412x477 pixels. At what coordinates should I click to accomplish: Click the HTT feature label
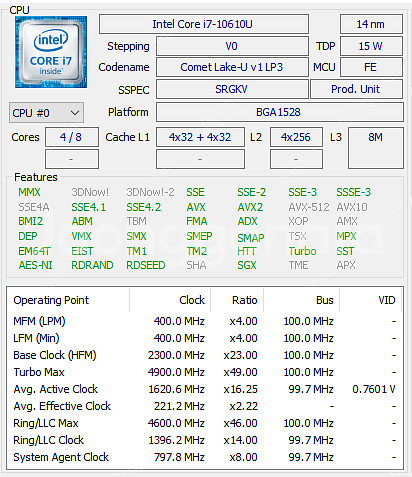[247, 251]
